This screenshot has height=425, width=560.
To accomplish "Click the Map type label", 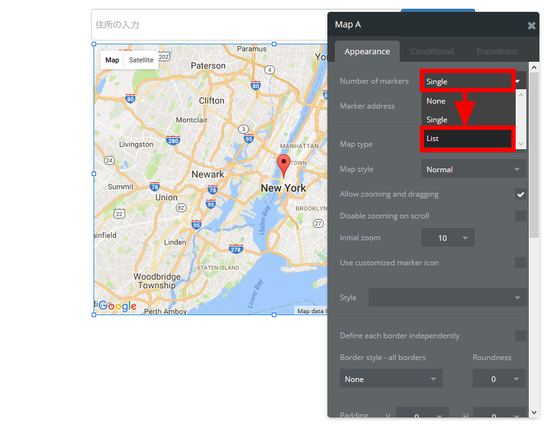I will point(356,144).
